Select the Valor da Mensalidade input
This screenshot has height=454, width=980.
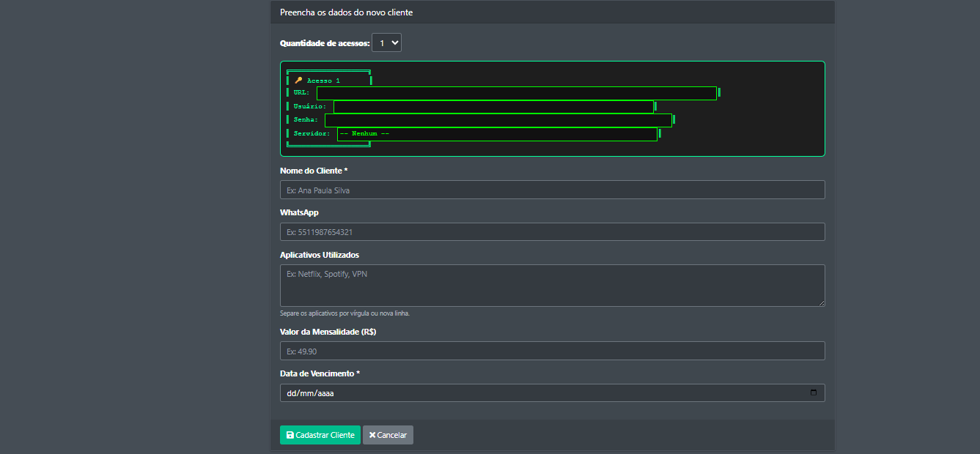pos(552,351)
